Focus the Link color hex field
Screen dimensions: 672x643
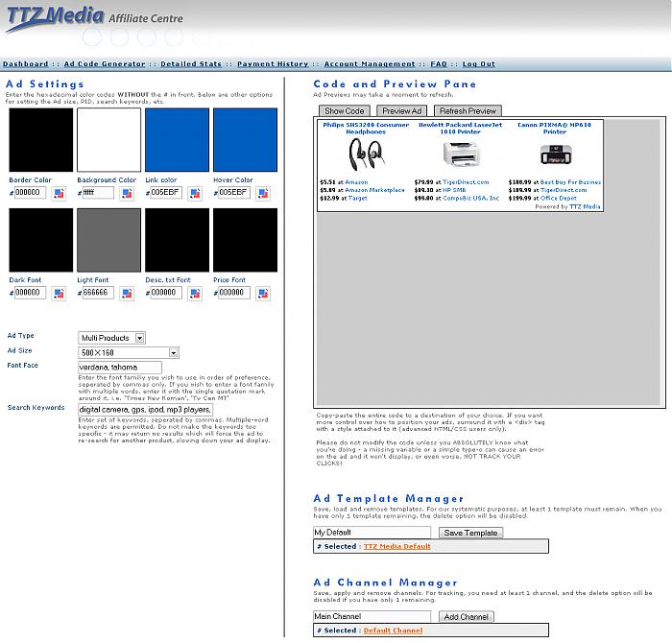pos(166,192)
